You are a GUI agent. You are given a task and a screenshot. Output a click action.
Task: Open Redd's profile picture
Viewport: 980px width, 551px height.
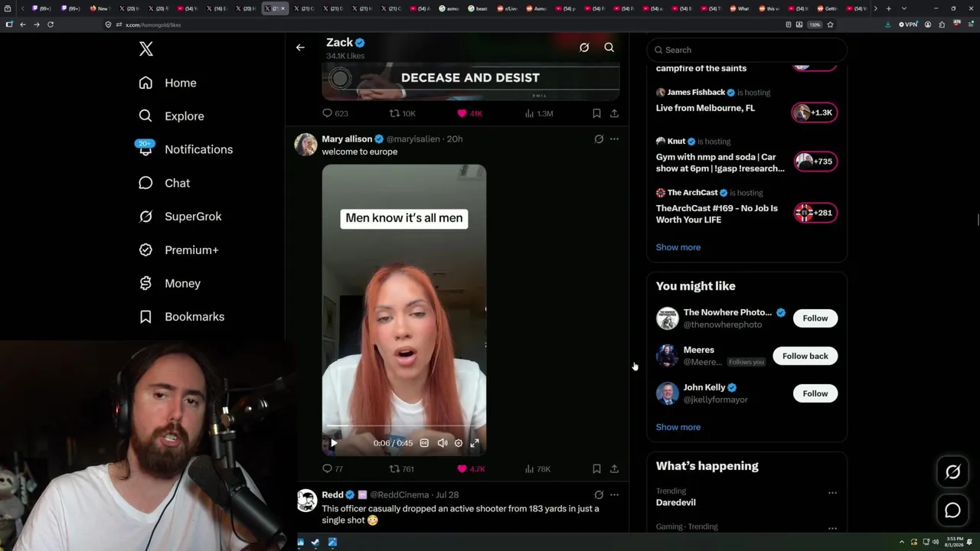click(307, 500)
